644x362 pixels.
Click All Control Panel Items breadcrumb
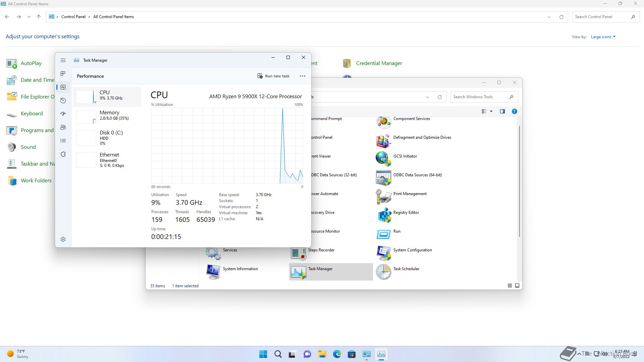point(113,17)
